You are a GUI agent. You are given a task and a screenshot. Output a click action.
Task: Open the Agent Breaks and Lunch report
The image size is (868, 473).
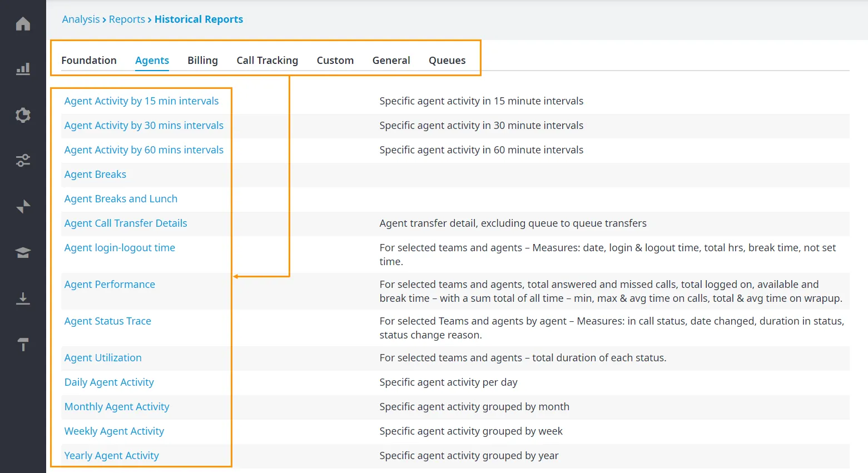(121, 199)
